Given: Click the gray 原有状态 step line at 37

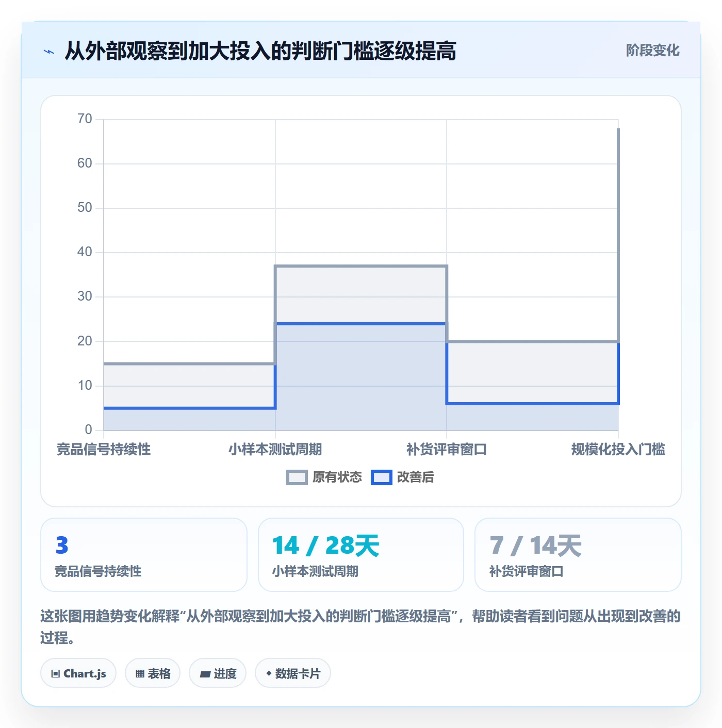Looking at the screenshot, I should coord(361,266).
